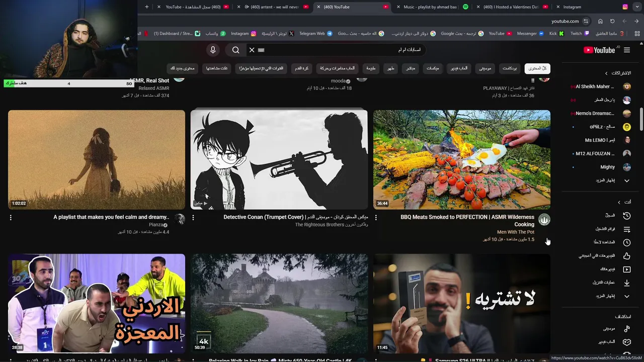The height and width of the screenshot is (362, 644).
Task: Switch to antent - we will never tab
Action: click(277, 7)
